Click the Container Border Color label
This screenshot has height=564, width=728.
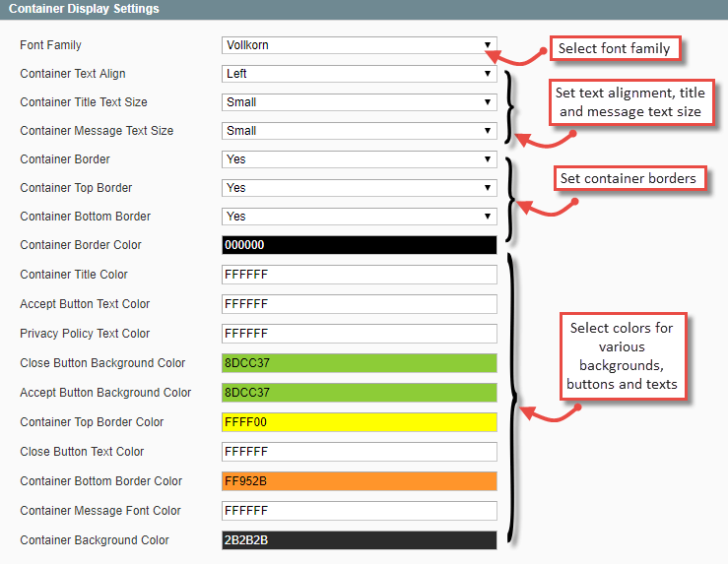pyautogui.click(x=81, y=245)
